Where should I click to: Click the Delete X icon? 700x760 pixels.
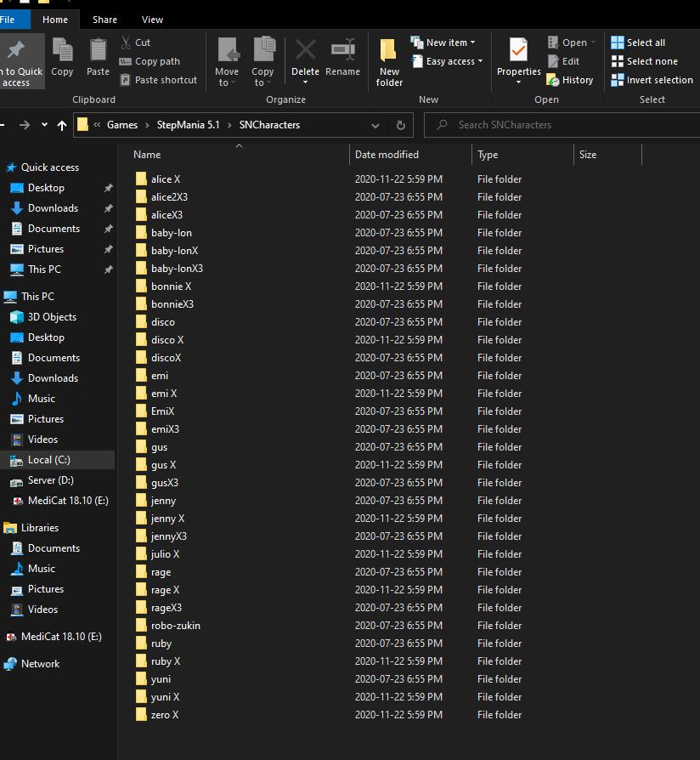coord(305,50)
